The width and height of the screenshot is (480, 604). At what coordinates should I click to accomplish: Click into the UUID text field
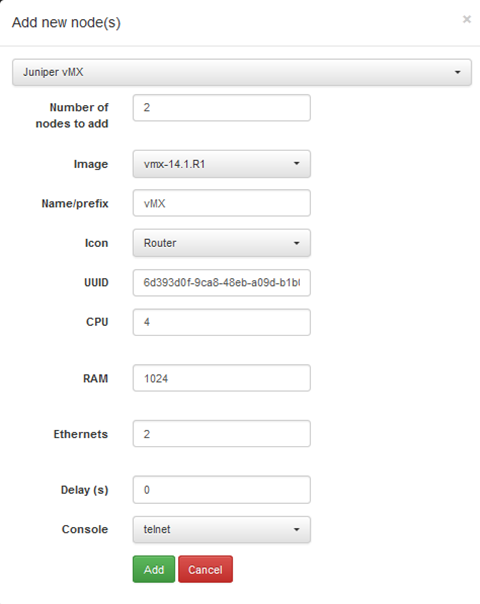click(x=222, y=283)
